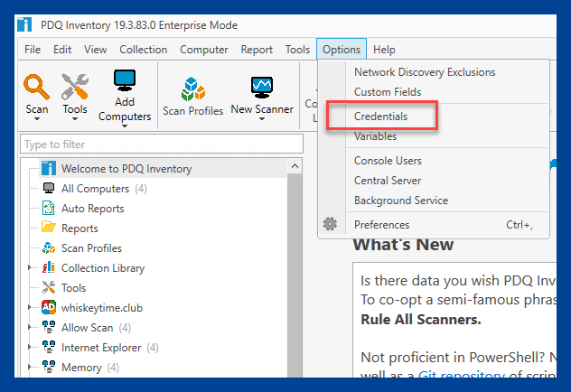Open the File menu
The width and height of the screenshot is (571, 392).
click(33, 49)
